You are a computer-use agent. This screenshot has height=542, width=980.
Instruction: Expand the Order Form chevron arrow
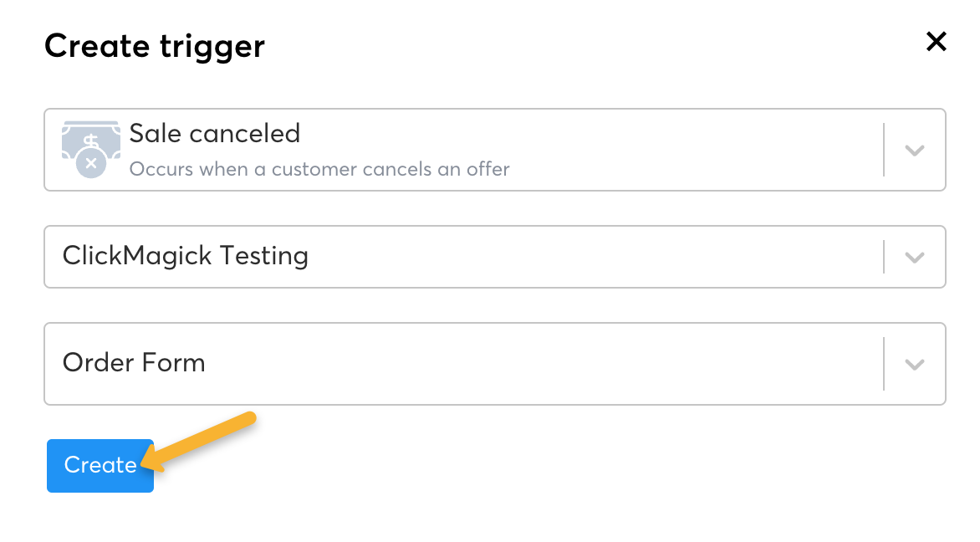point(915,364)
